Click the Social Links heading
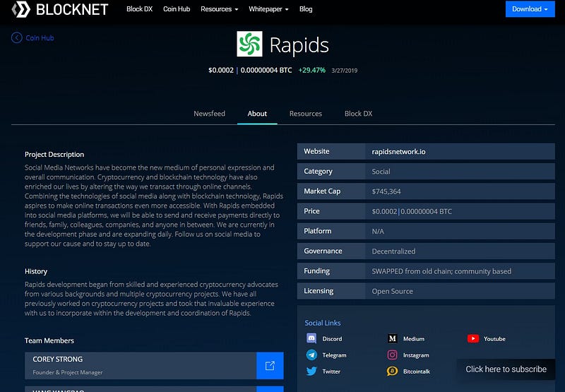The width and height of the screenshot is (565, 392). point(323,323)
